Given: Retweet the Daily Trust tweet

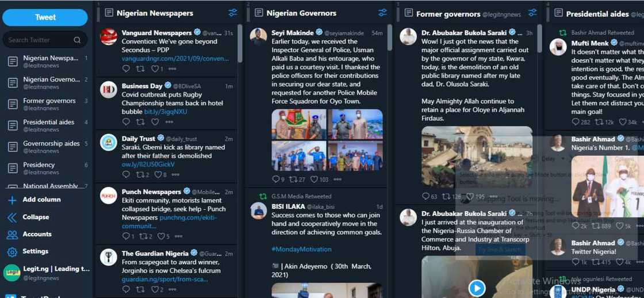Looking at the screenshot, I should tap(140, 175).
